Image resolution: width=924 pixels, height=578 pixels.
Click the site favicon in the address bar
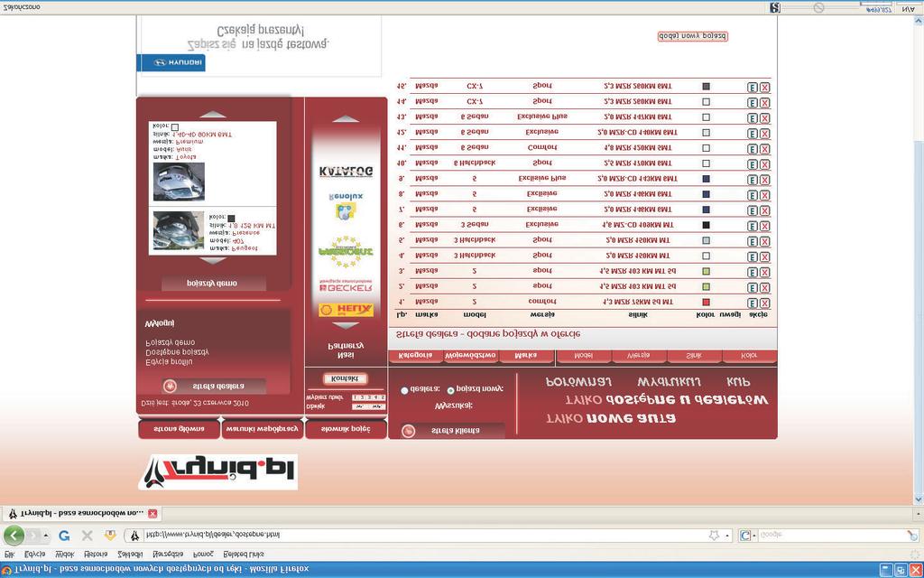pos(134,536)
